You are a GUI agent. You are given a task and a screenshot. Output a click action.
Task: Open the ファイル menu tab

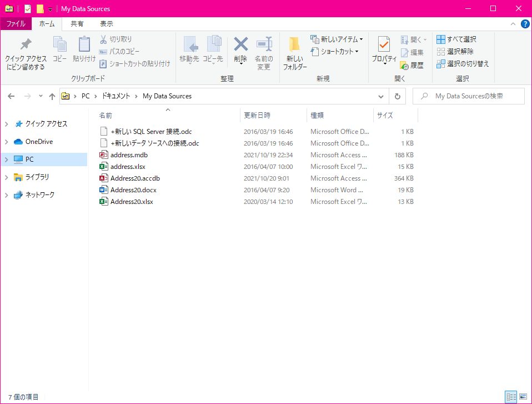16,24
